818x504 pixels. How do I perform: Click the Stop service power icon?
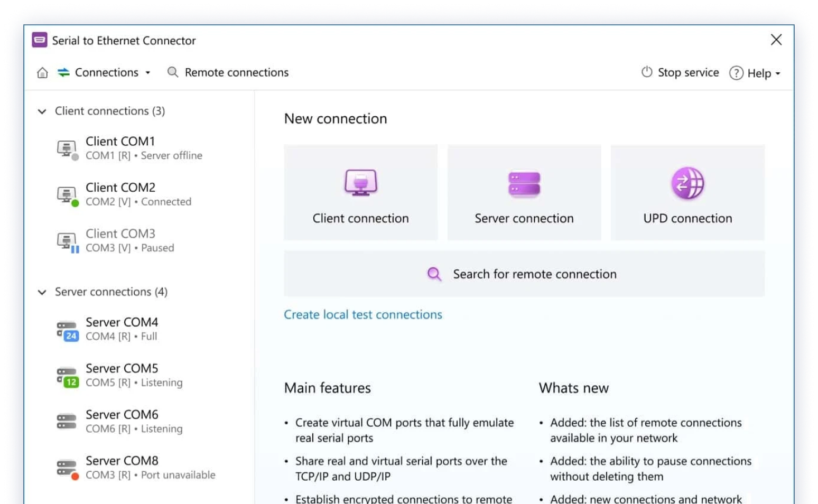(647, 72)
